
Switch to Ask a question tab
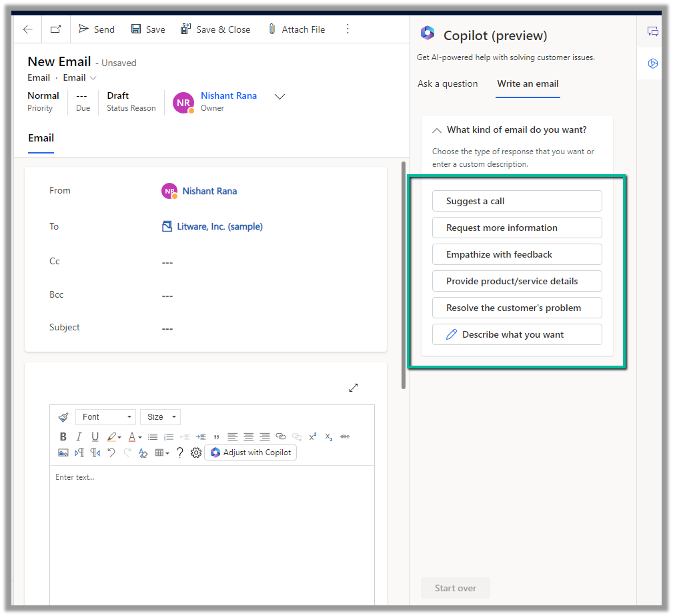click(448, 84)
